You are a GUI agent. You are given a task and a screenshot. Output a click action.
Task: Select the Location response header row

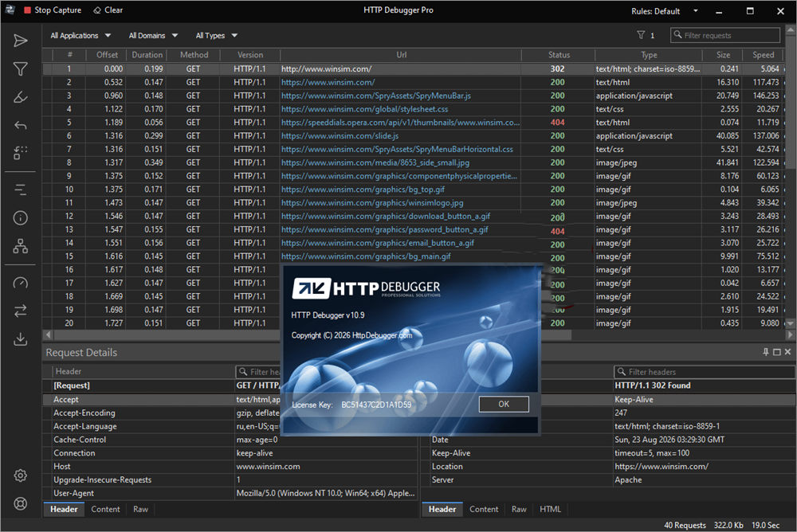(x=607, y=467)
